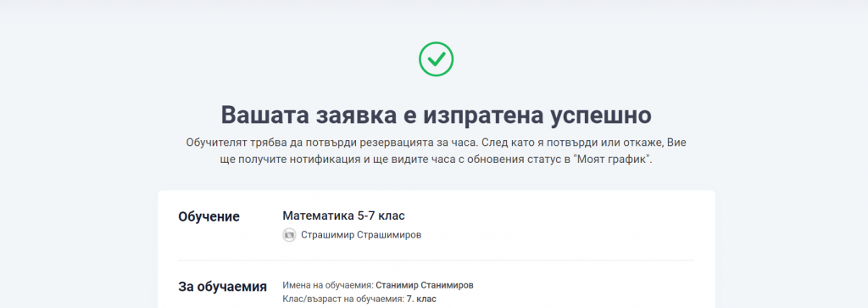The height and width of the screenshot is (308, 868).
Task: Click the Имена на обучаемия label
Action: click(328, 285)
